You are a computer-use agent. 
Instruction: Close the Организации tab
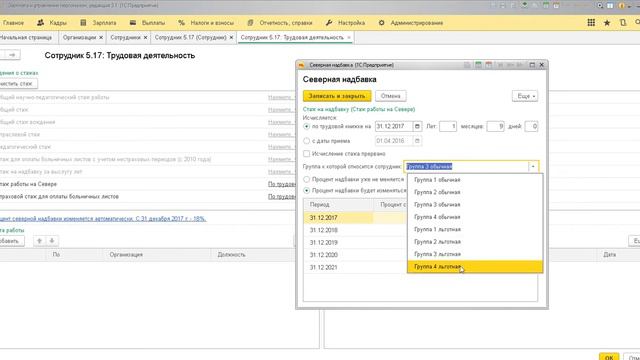(x=101, y=38)
